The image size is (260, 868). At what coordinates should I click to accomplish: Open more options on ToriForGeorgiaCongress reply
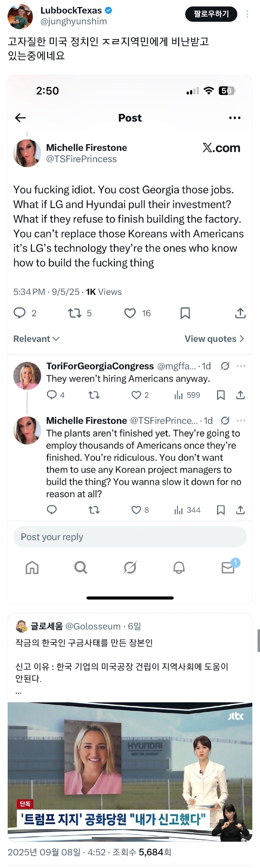click(241, 366)
